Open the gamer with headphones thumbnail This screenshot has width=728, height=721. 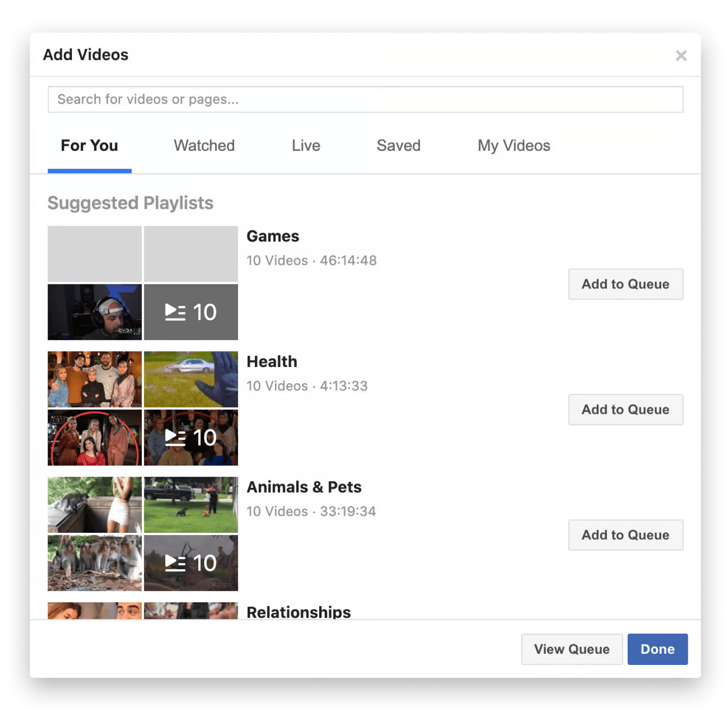(x=95, y=312)
